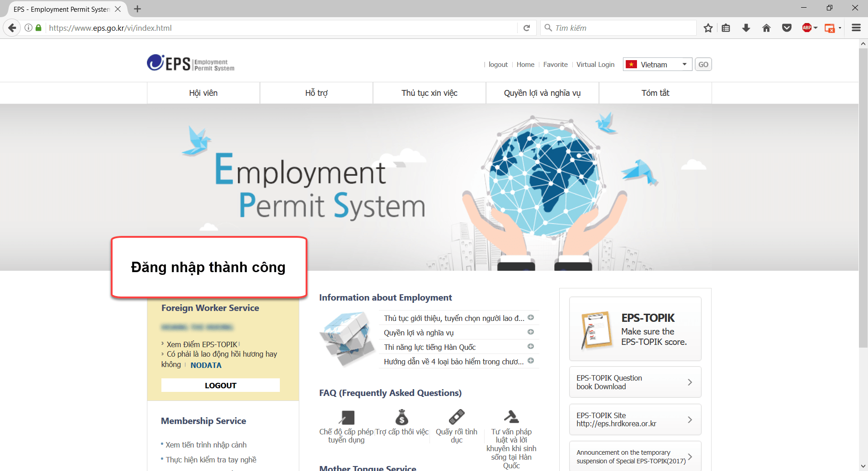
Task: Open Thi năng lực tiếng Hàn Quốc link
Action: [429, 347]
